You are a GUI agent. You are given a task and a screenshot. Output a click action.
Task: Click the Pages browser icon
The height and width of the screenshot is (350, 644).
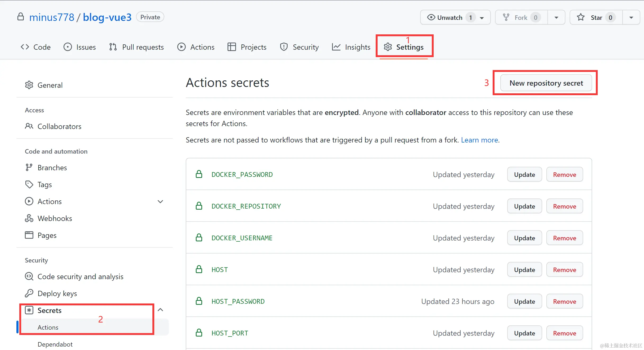pos(29,235)
